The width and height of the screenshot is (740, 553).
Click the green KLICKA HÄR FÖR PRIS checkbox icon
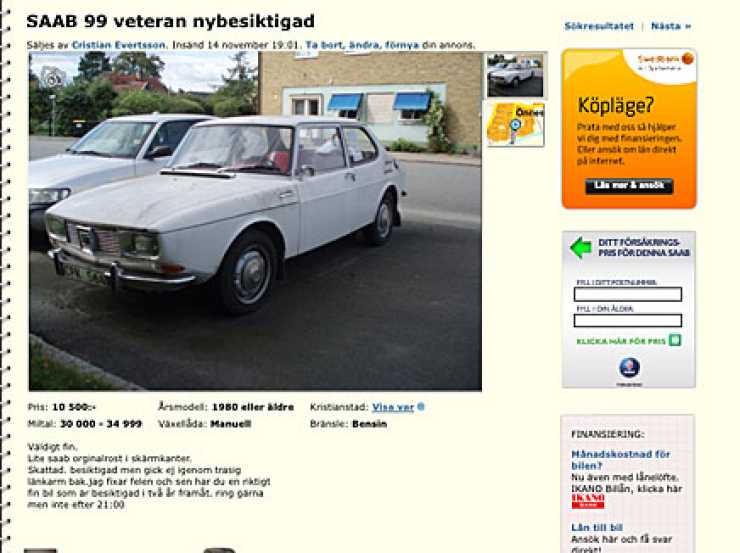[x=675, y=340]
